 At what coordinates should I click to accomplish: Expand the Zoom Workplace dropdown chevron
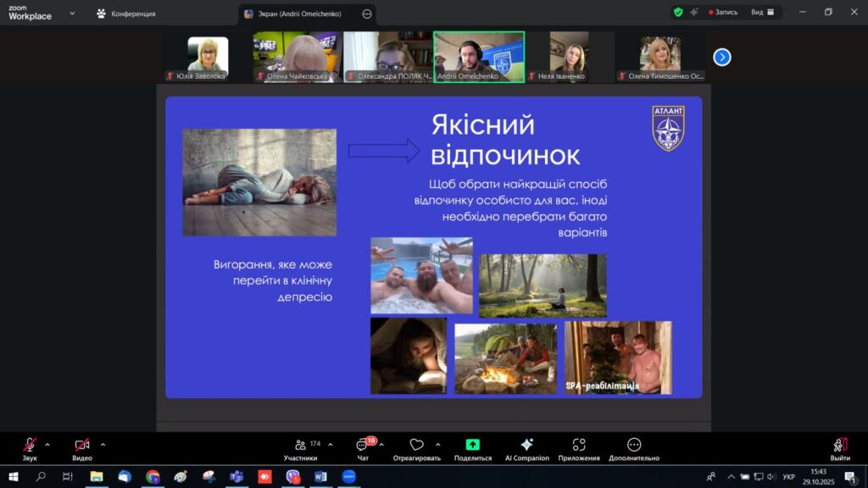(72, 14)
